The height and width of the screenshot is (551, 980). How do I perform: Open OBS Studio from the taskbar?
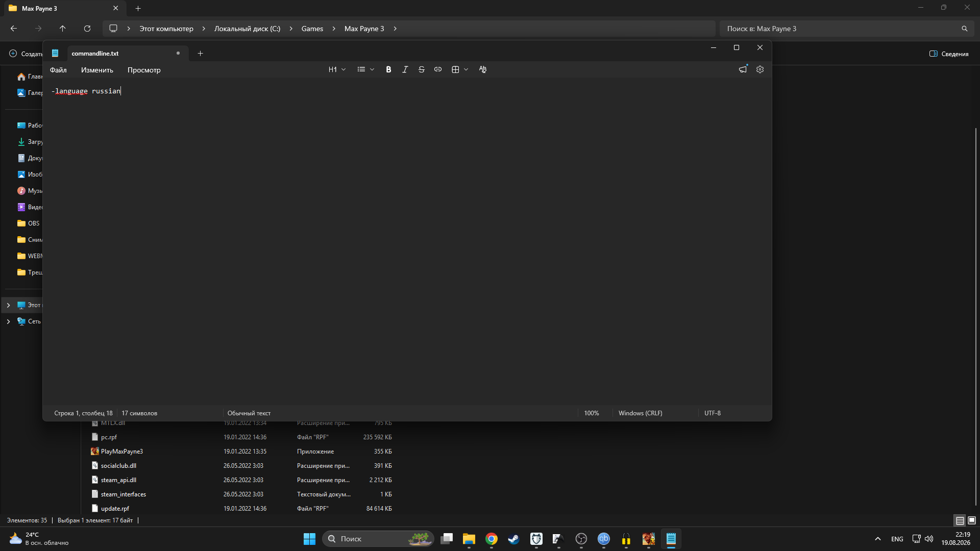point(581,539)
